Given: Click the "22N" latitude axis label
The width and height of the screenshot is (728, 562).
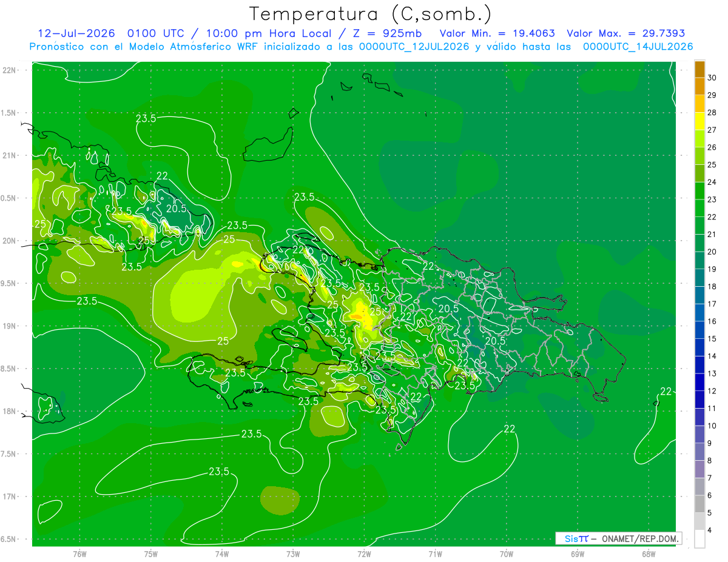Looking at the screenshot, I should [x=9, y=70].
